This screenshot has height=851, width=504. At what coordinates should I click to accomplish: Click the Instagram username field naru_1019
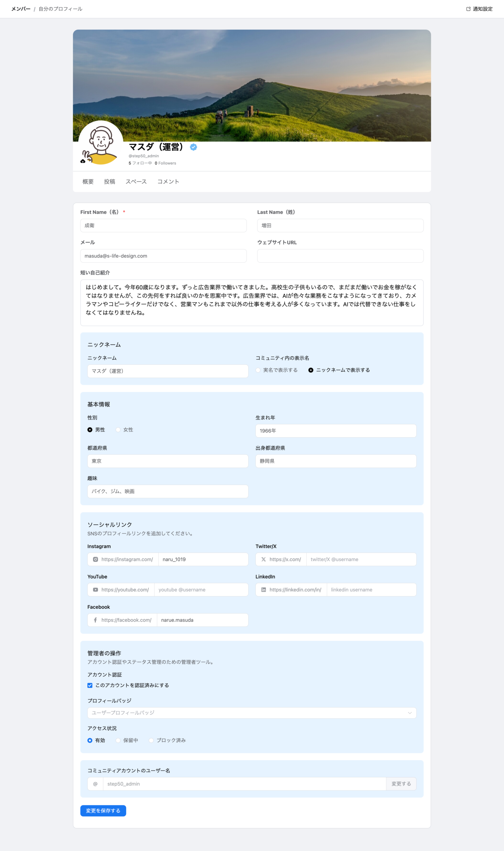[x=203, y=559]
